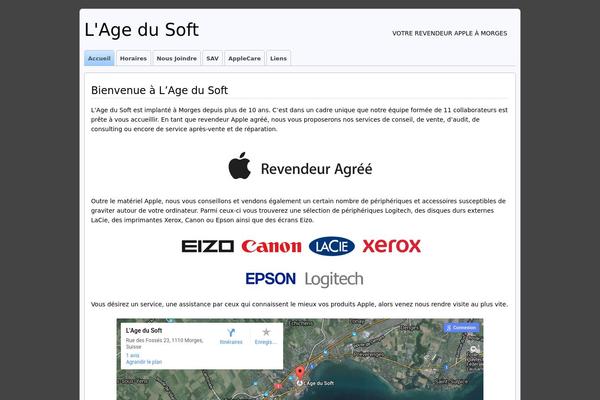Click the Apple logo icon
This screenshot has width=600, height=400.
[x=240, y=166]
